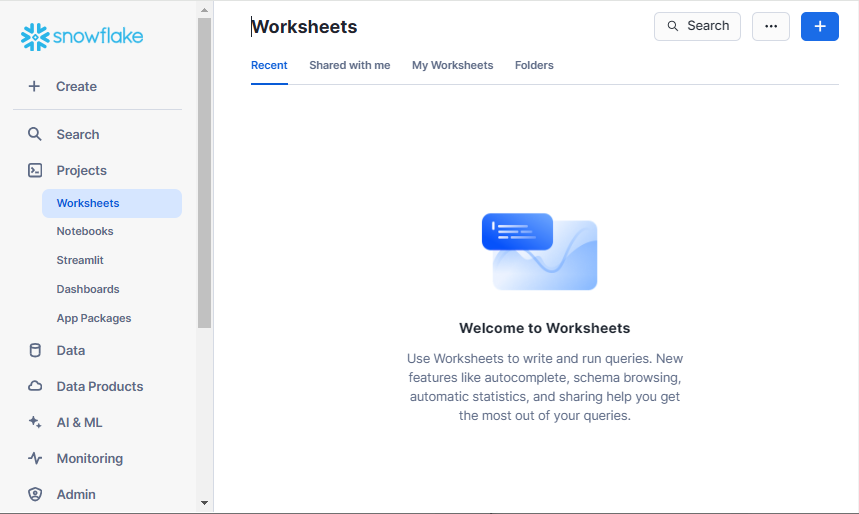This screenshot has width=859, height=514.
Task: Click the sidebar scrollbar thumb
Action: click(204, 173)
